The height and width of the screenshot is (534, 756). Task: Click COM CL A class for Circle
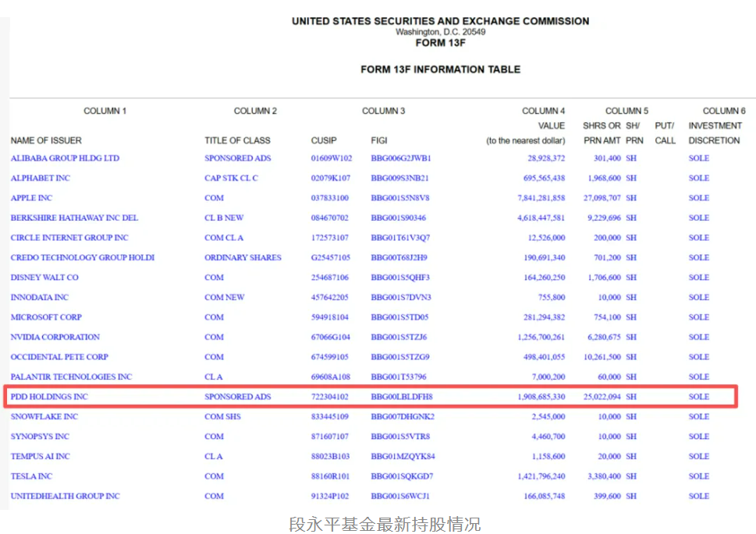pos(224,238)
